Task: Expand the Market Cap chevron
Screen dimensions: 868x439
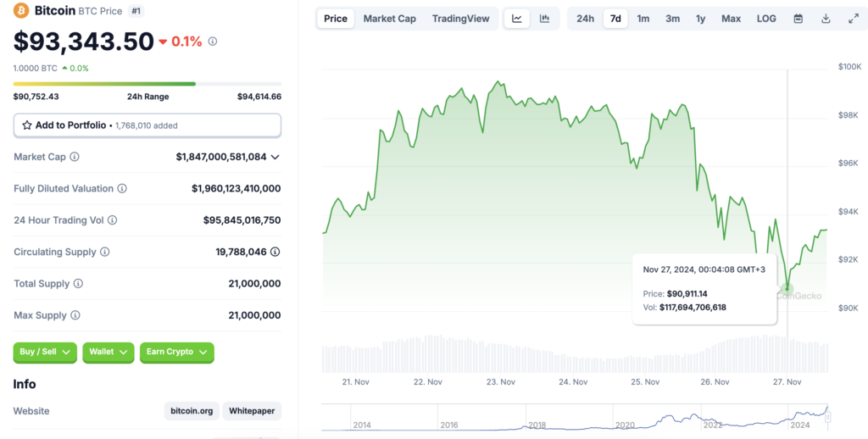Action: (x=275, y=157)
